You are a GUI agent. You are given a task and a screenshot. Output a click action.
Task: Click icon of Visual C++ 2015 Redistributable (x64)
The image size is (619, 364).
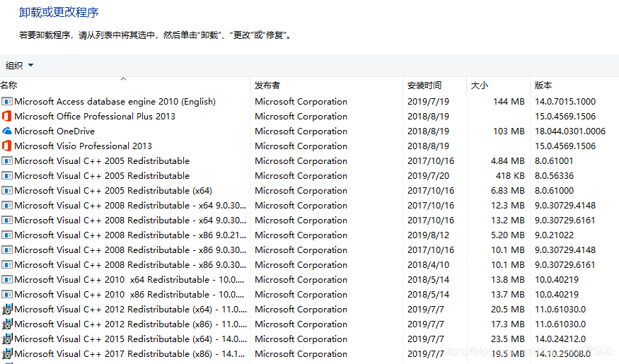click(x=7, y=339)
